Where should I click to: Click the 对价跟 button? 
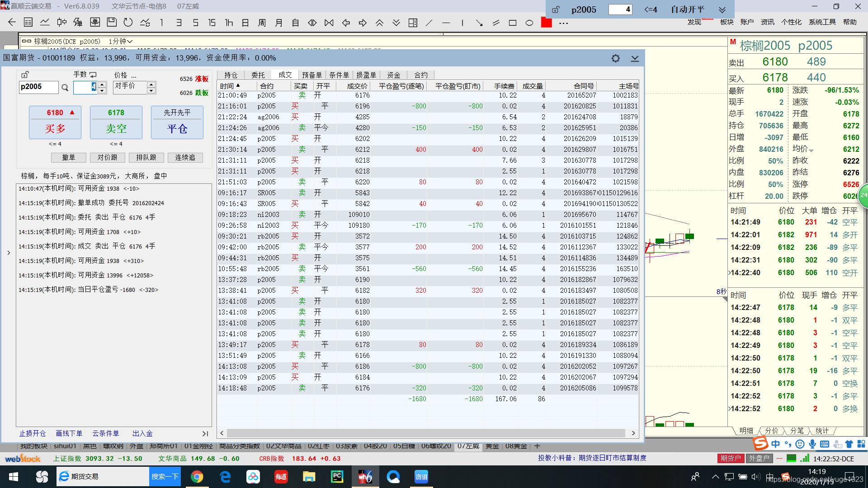(x=108, y=157)
